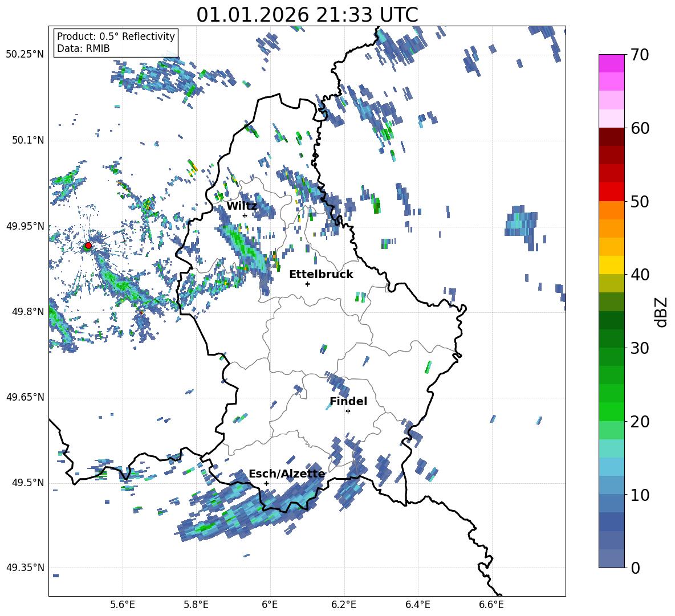The image size is (675, 616).
Task: Click the Ettelbruck location cross marker
Action: point(307,284)
